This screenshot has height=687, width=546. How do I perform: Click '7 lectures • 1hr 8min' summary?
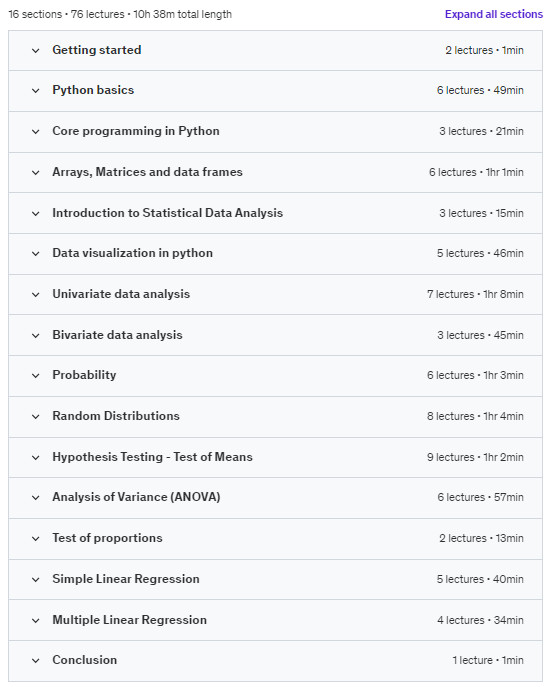475,294
